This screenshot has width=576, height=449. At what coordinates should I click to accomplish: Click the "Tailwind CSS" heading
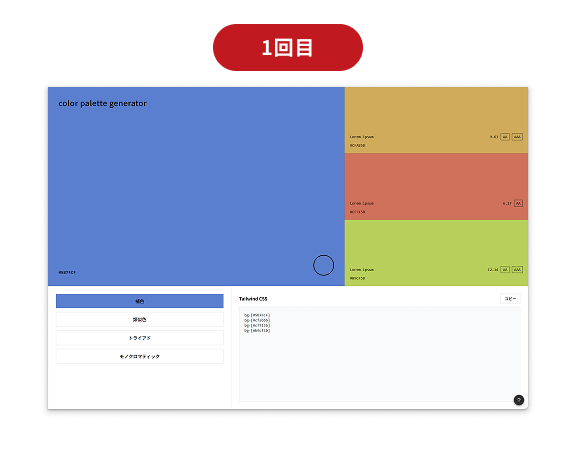(253, 299)
